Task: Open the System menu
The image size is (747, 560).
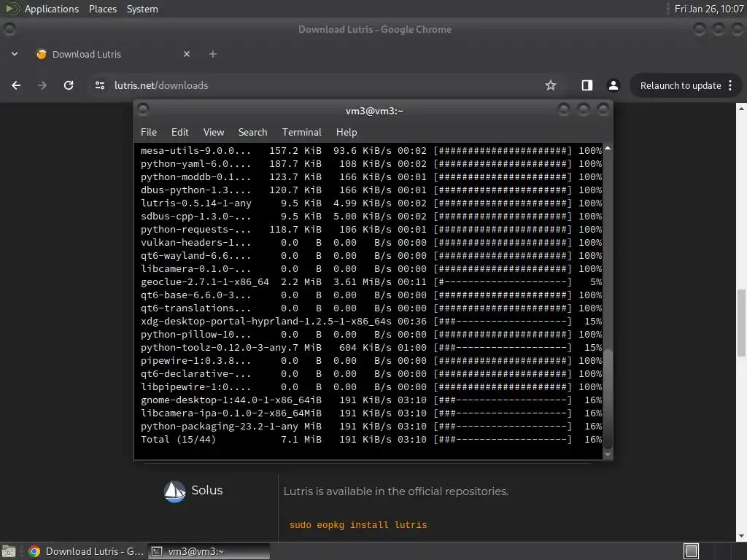Action: pos(142,9)
